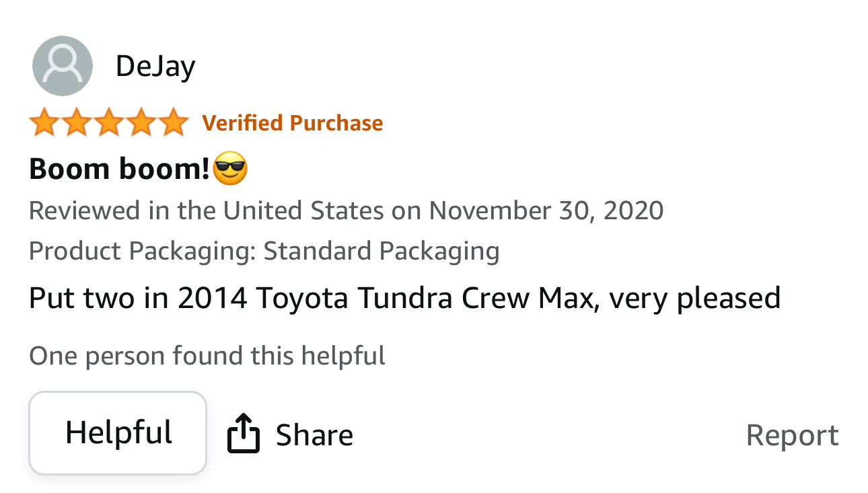
Task: Click the share arrow icon
Action: coord(244,433)
